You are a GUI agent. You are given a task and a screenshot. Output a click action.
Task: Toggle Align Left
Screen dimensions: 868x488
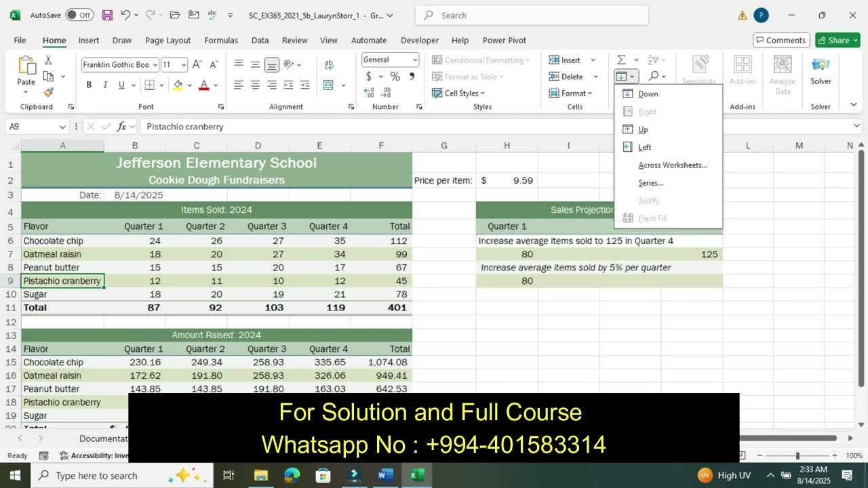click(239, 85)
